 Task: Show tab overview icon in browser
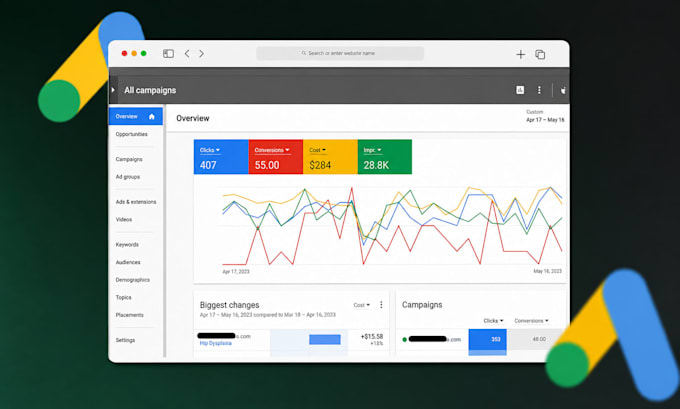click(x=540, y=54)
